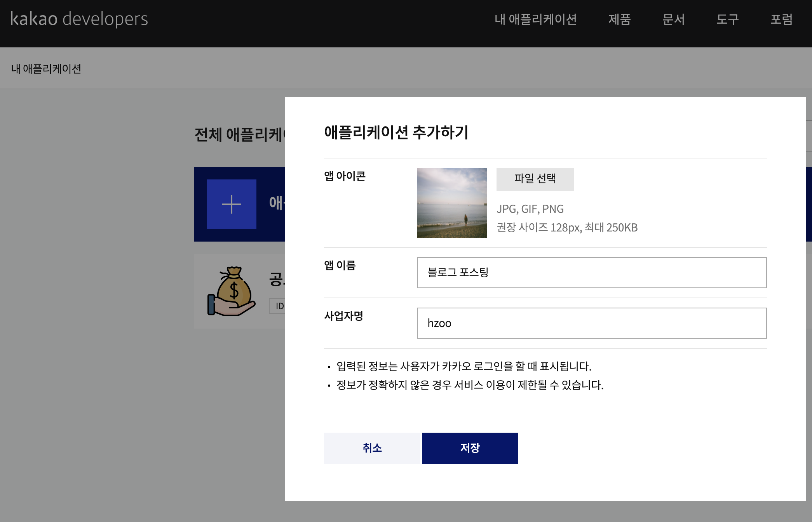812x522 pixels.
Task: Open the 문서 menu
Action: 673,19
